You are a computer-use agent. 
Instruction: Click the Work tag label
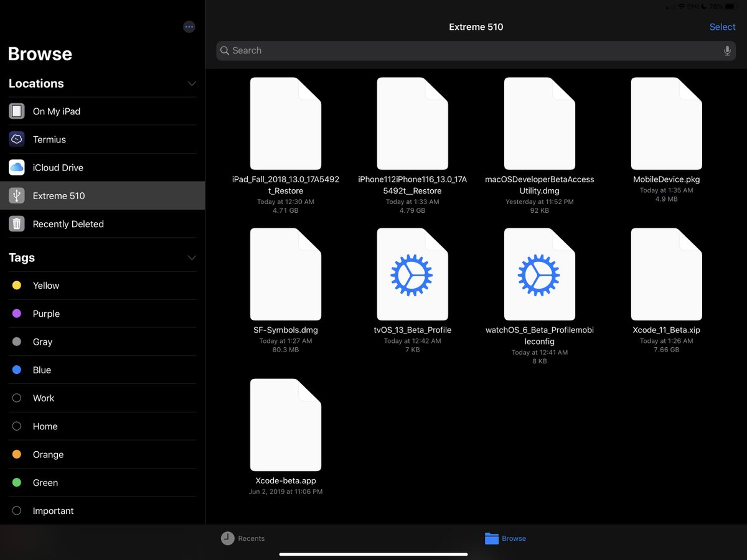coord(44,398)
